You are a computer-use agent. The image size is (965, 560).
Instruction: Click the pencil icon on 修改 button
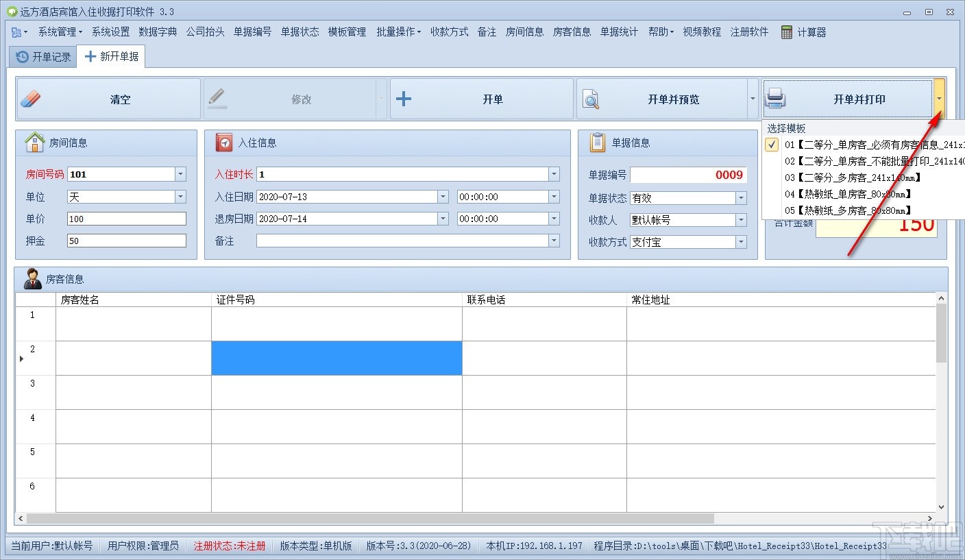tap(217, 99)
